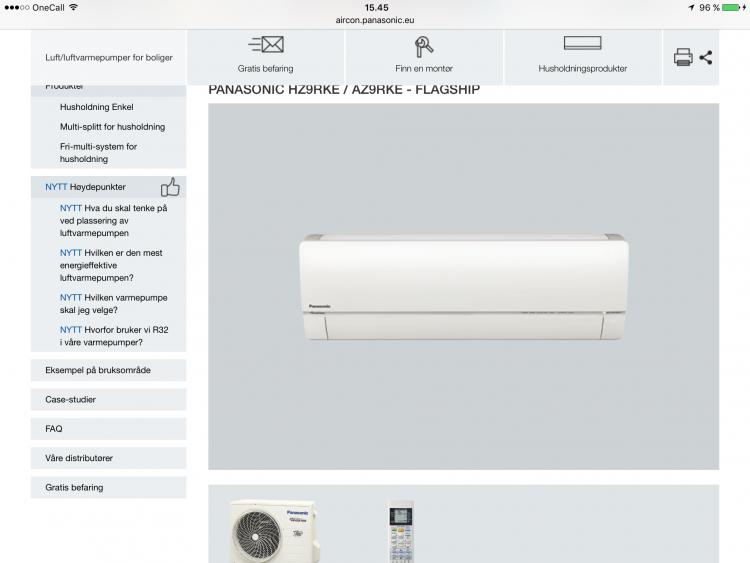Select the remote control thumbnail

(x=401, y=531)
